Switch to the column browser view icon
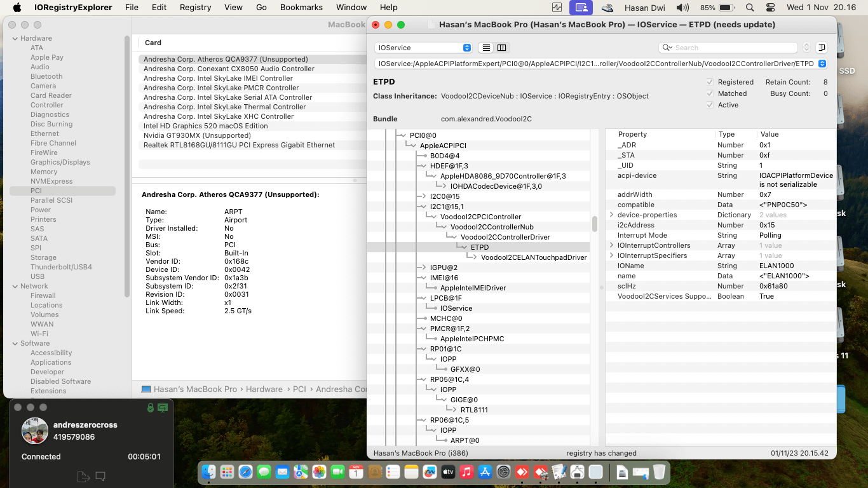The width and height of the screenshot is (868, 488). 501,48
